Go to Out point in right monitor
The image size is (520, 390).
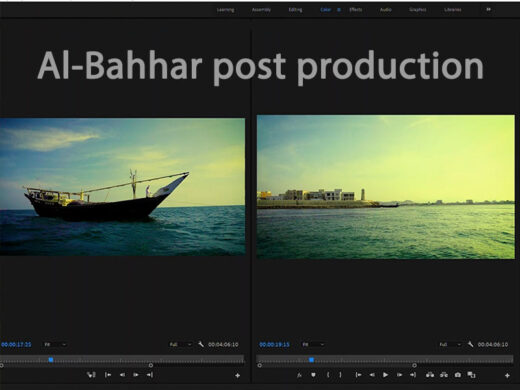pyautogui.click(x=413, y=375)
